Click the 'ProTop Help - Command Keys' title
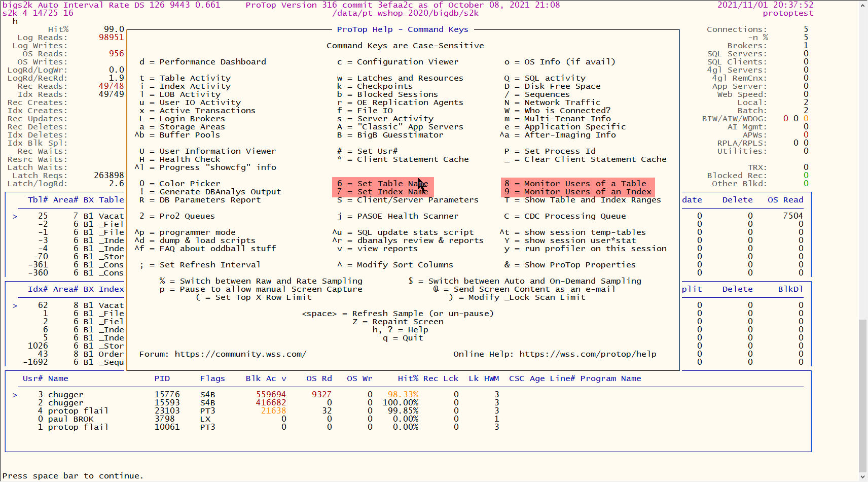The height and width of the screenshot is (482, 868). point(403,29)
